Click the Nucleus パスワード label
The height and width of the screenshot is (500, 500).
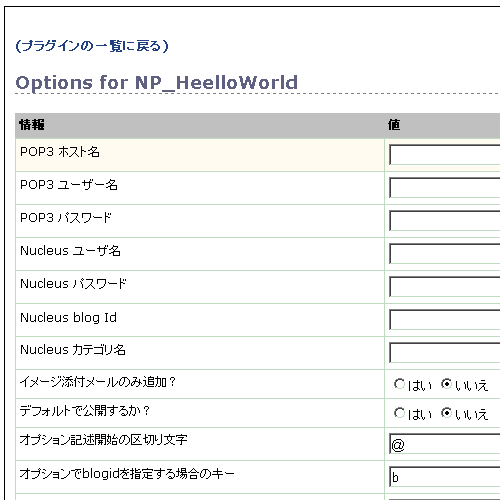pos(73,284)
